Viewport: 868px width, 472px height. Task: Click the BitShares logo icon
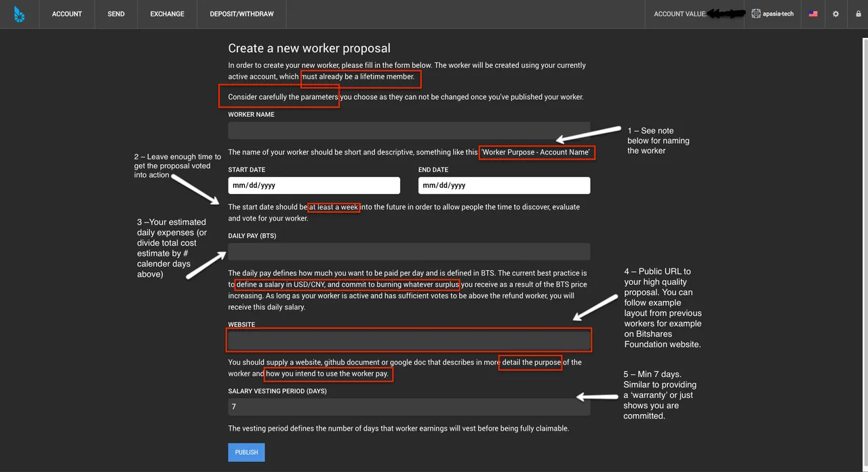click(x=19, y=14)
